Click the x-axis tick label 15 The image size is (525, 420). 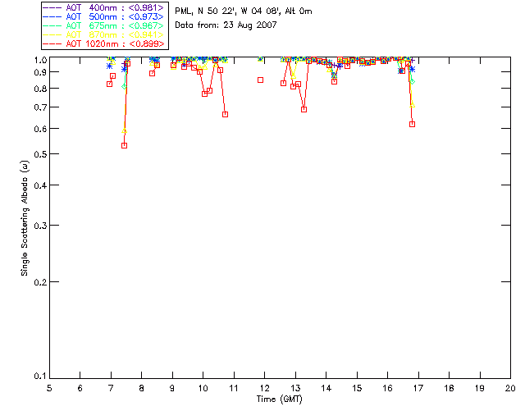[357, 388]
